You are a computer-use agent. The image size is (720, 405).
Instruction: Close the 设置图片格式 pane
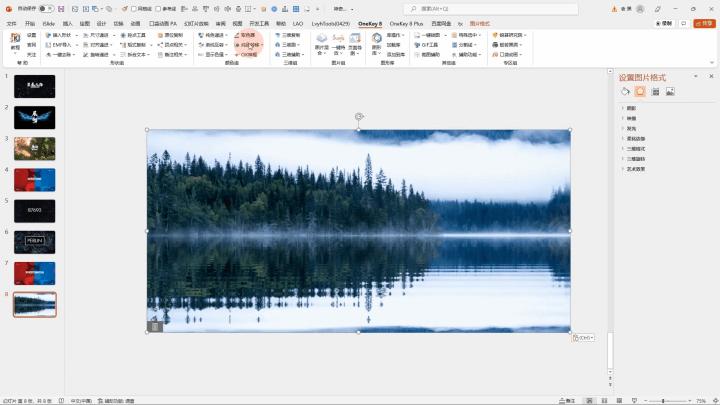[711, 76]
